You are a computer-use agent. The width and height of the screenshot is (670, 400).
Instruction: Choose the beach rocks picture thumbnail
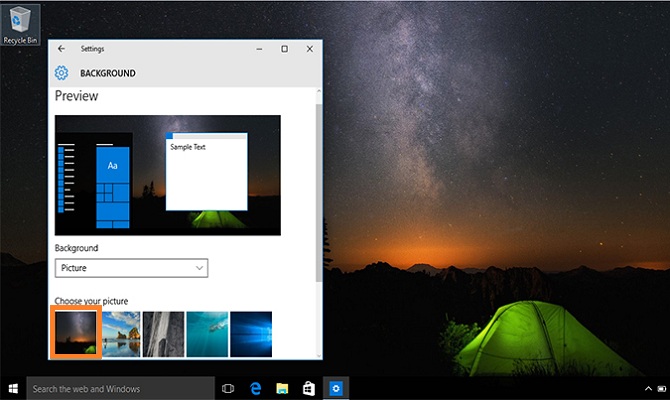[121, 334]
